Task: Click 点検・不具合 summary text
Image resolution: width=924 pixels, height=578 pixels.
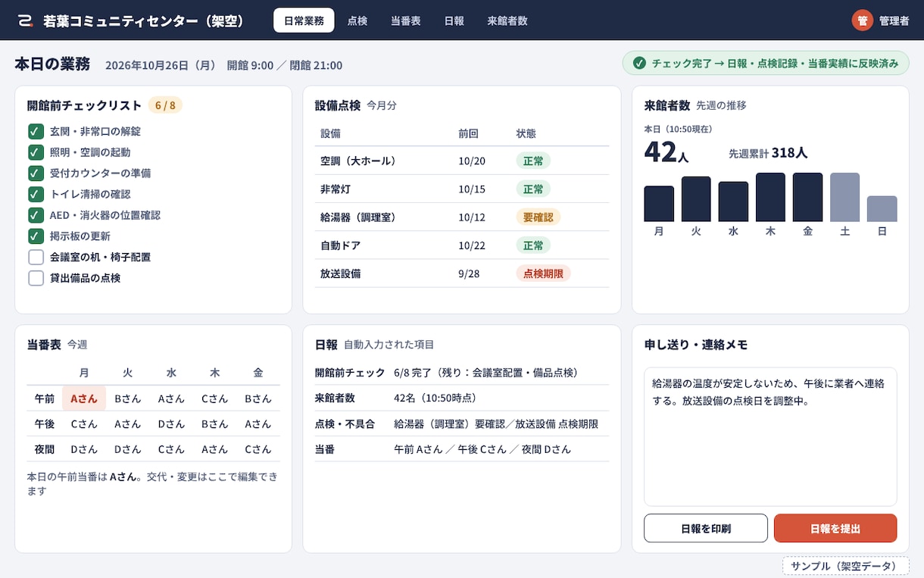Action: pos(496,424)
